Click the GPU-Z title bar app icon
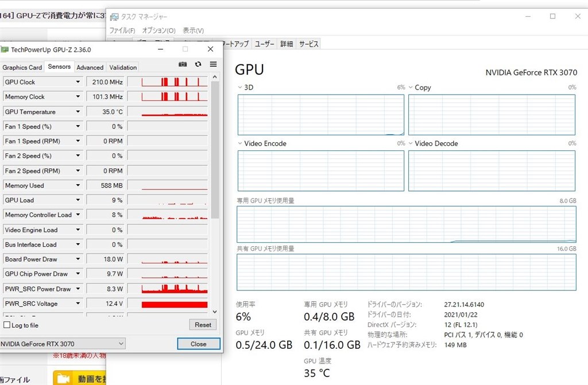This screenshot has width=588, height=385. point(5,49)
